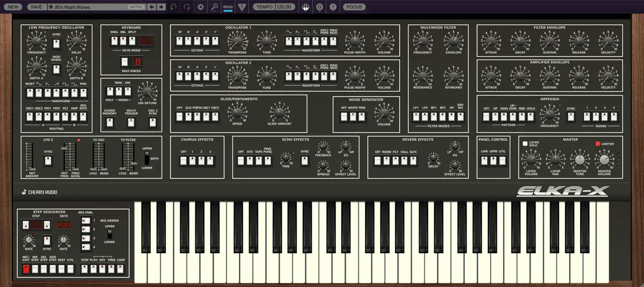Open the settings gear

tap(201, 7)
